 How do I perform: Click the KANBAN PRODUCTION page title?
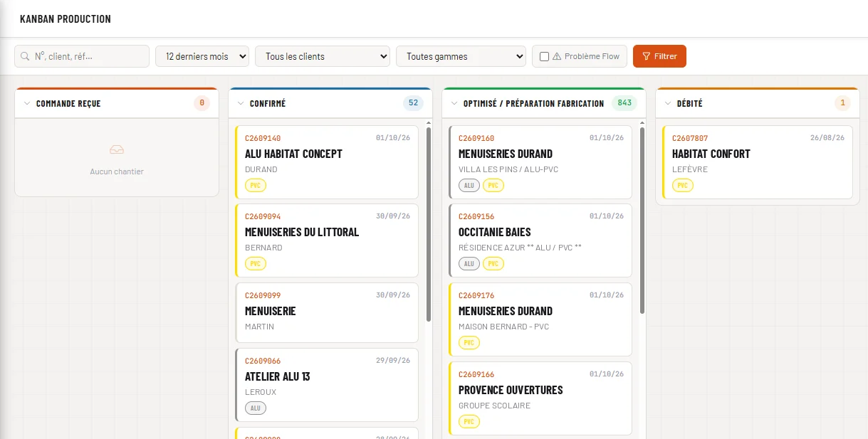click(66, 19)
